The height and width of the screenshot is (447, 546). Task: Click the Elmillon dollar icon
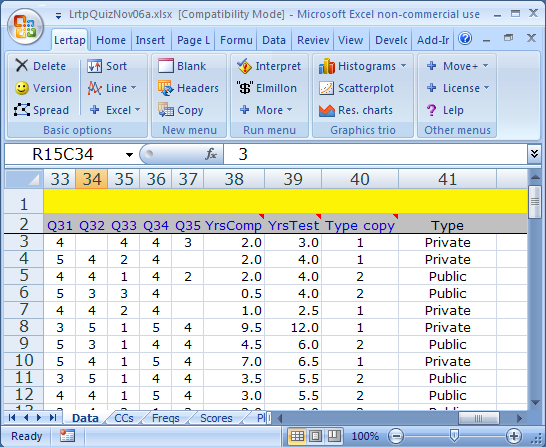pyautogui.click(x=245, y=88)
